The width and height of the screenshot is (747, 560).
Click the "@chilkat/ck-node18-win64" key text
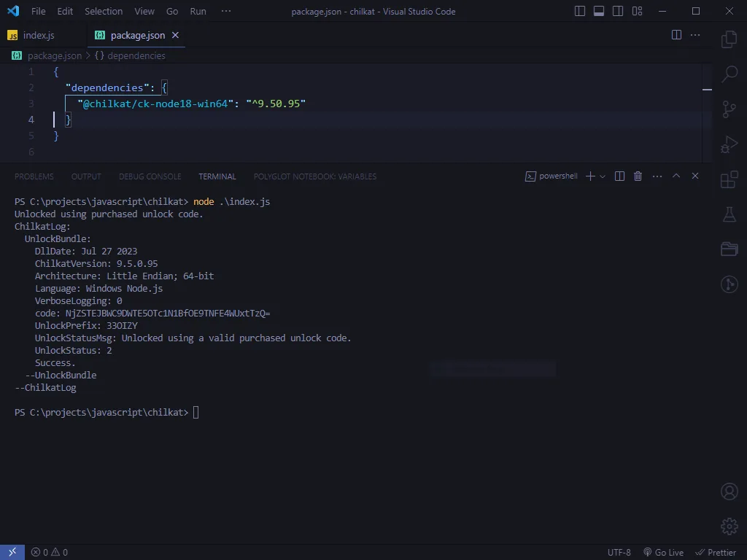click(x=156, y=104)
